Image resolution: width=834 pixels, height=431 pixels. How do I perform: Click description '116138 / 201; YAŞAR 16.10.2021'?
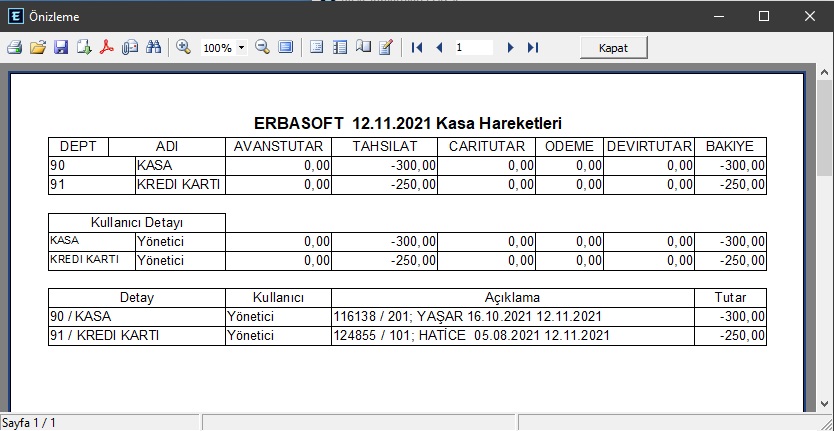[513, 317]
